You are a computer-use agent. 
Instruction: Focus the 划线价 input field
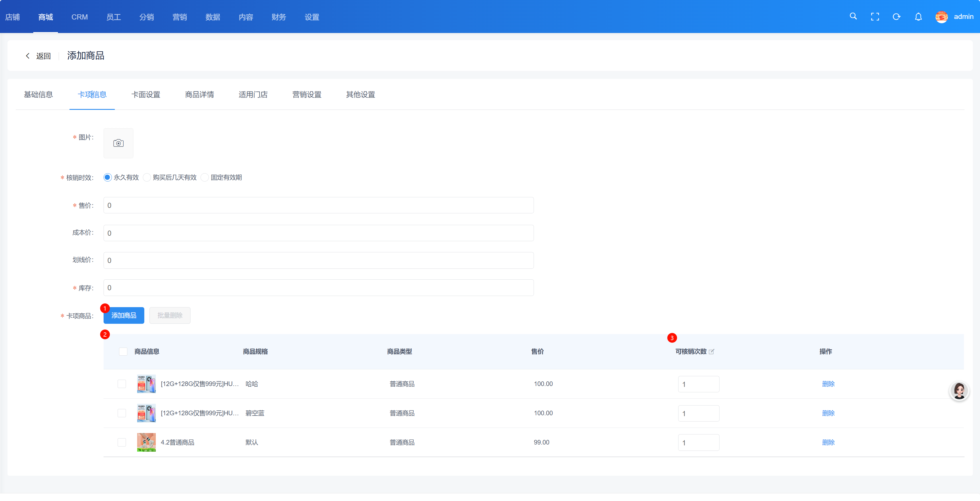318,260
